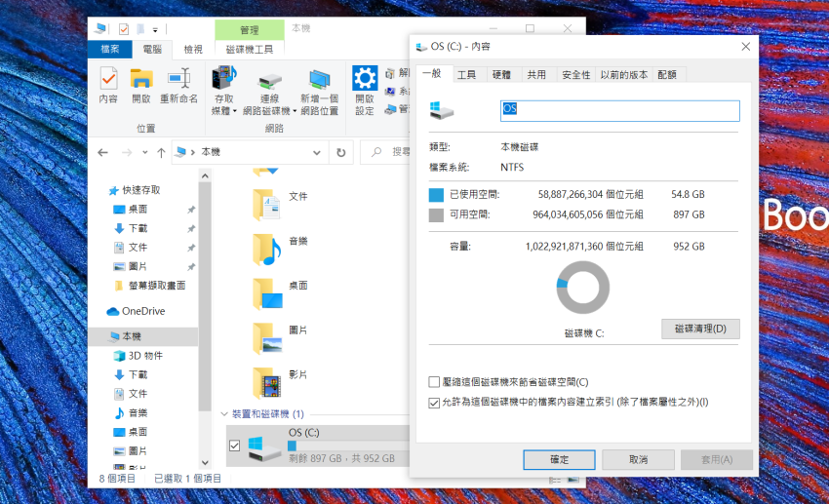Open 文件 folder in main pane
The width and height of the screenshot is (829, 504).
281,205
